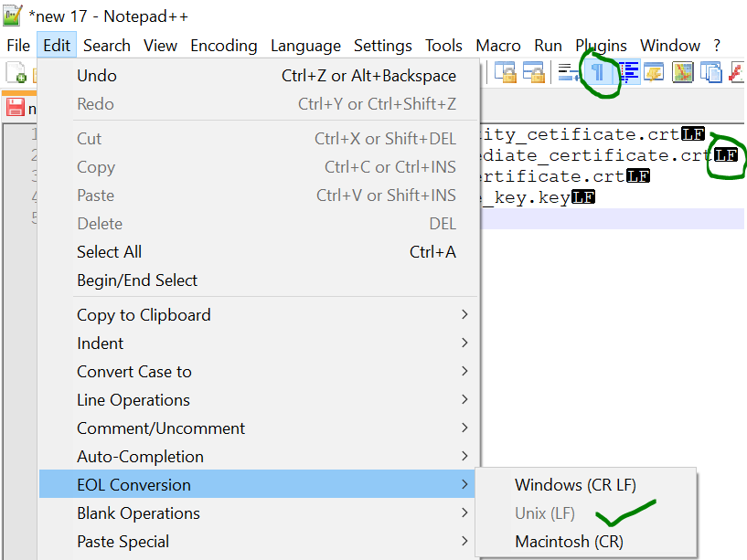
Task: Click text line ending 'ity_cetificate.crt'
Action: tap(580, 135)
